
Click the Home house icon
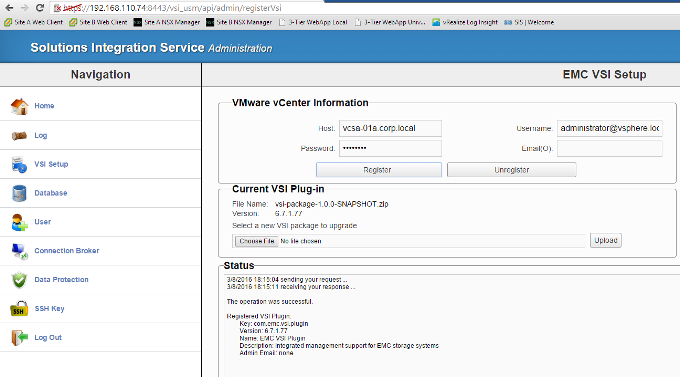[x=19, y=106]
